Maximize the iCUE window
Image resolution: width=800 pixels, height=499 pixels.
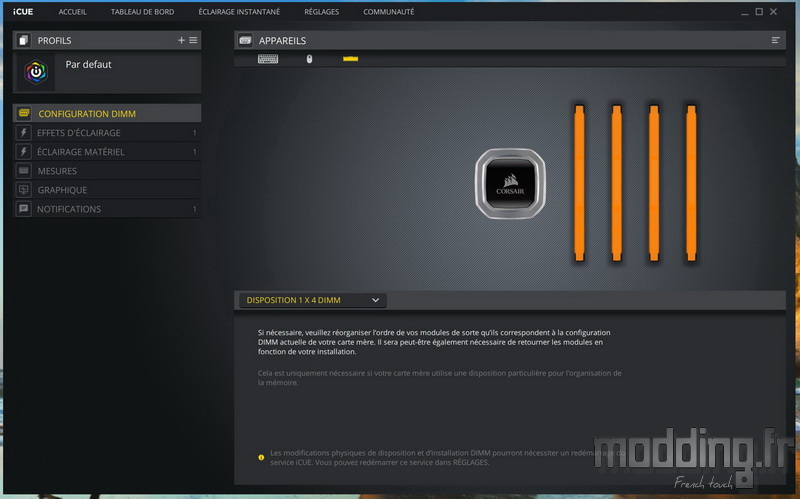point(759,11)
